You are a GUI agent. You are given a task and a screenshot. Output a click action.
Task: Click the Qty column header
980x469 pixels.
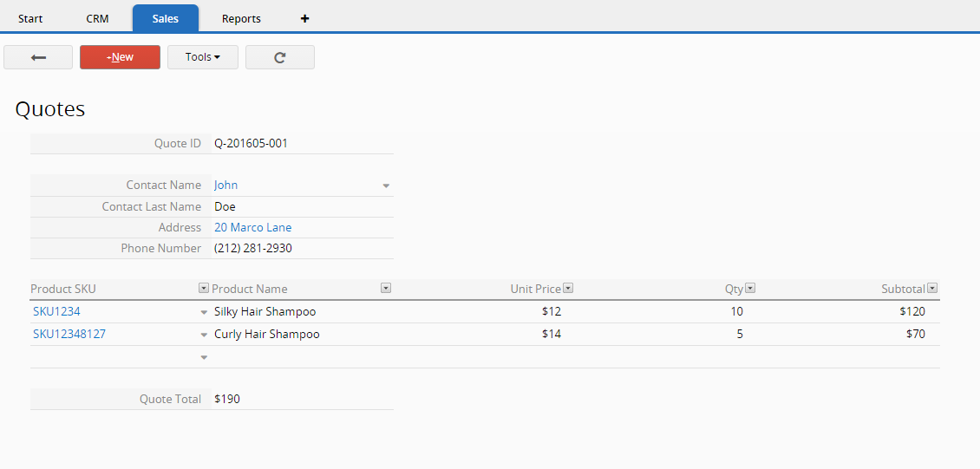(734, 290)
